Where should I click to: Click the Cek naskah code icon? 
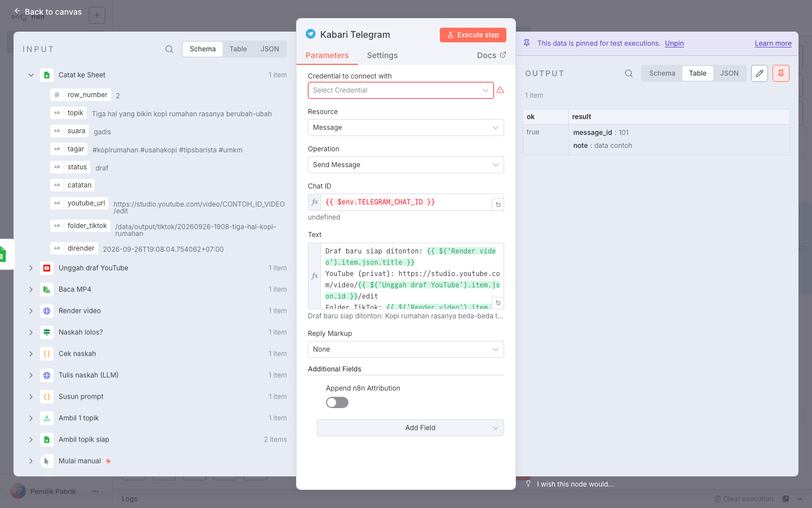47,354
